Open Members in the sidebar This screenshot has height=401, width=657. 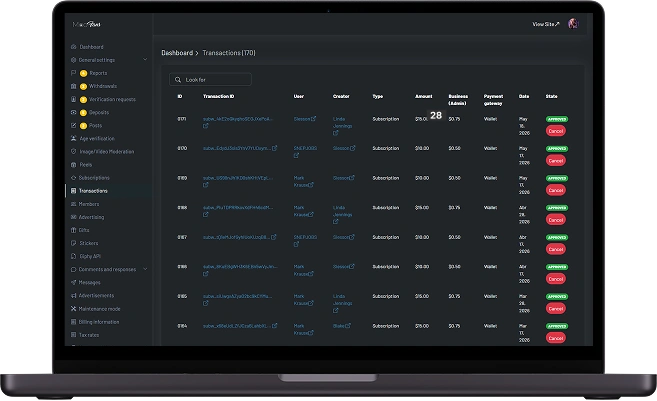coord(89,204)
